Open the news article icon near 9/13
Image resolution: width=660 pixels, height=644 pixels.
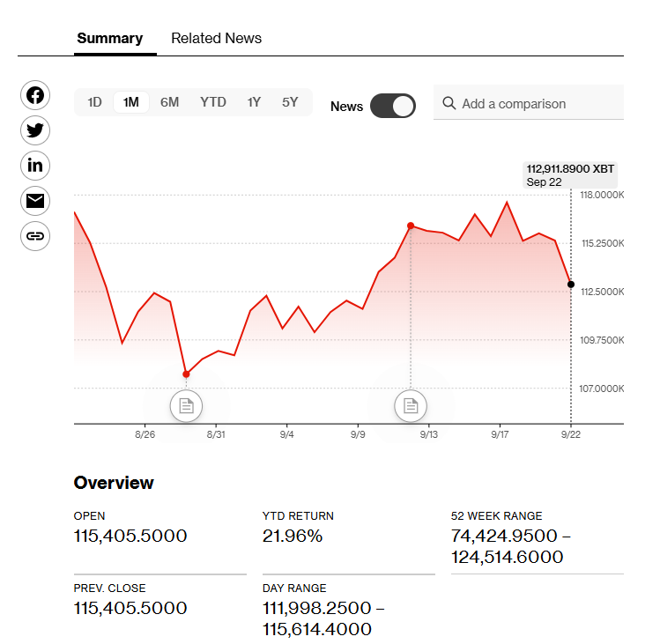click(x=411, y=405)
